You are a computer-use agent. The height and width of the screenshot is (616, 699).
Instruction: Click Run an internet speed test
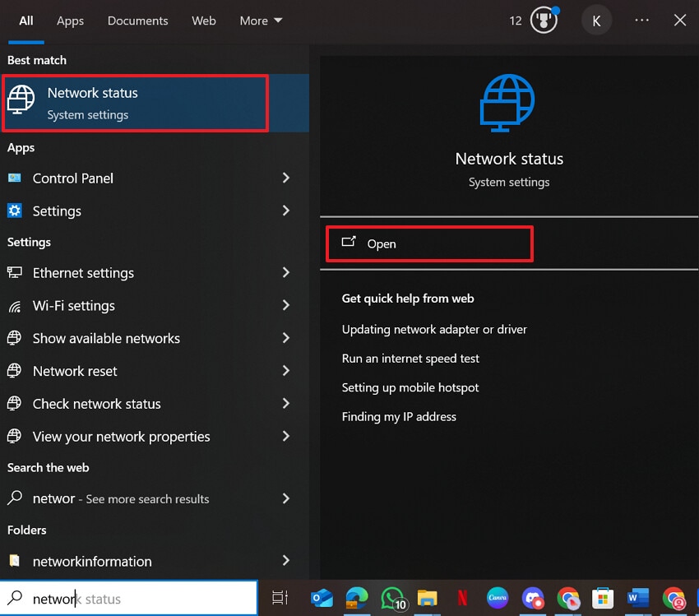410,359
